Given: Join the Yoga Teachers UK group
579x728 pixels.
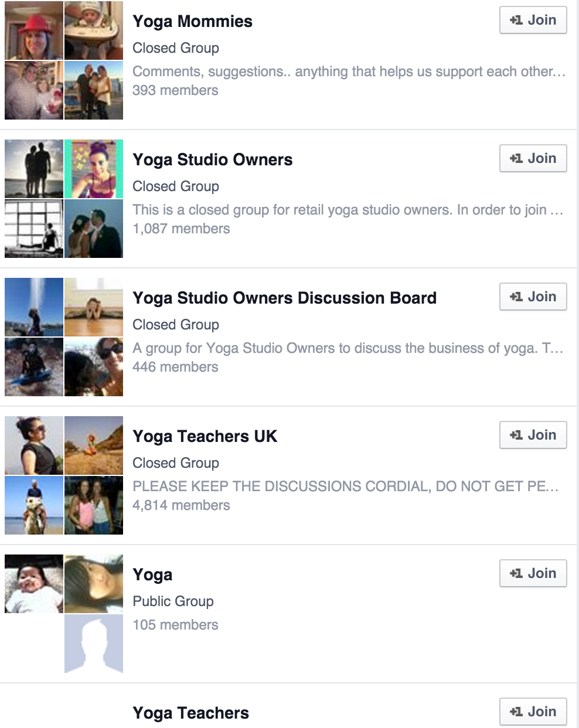Looking at the screenshot, I should (533, 435).
